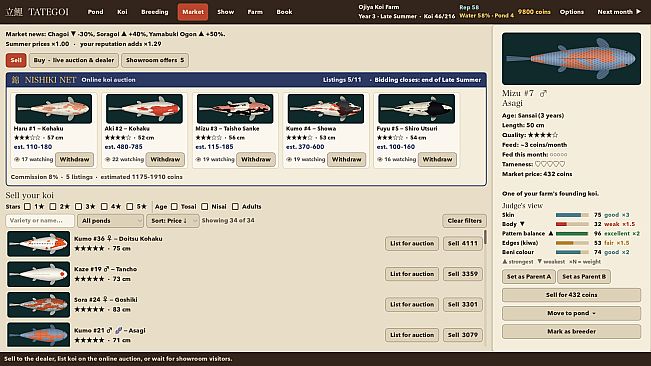Click the breeder link icon on Kumo #21

[x=118, y=330]
